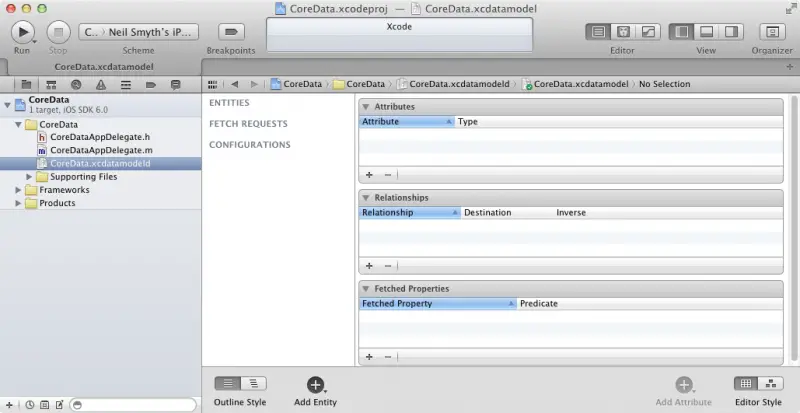800x413 pixels.
Task: Remove relationship with minus button
Action: pos(388,266)
